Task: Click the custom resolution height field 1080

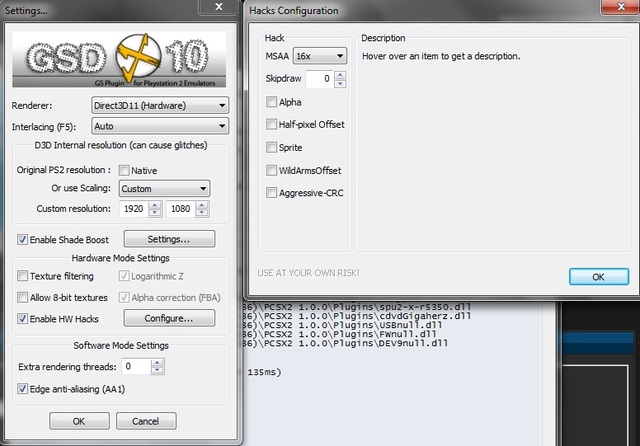Action: pyautogui.click(x=181, y=209)
